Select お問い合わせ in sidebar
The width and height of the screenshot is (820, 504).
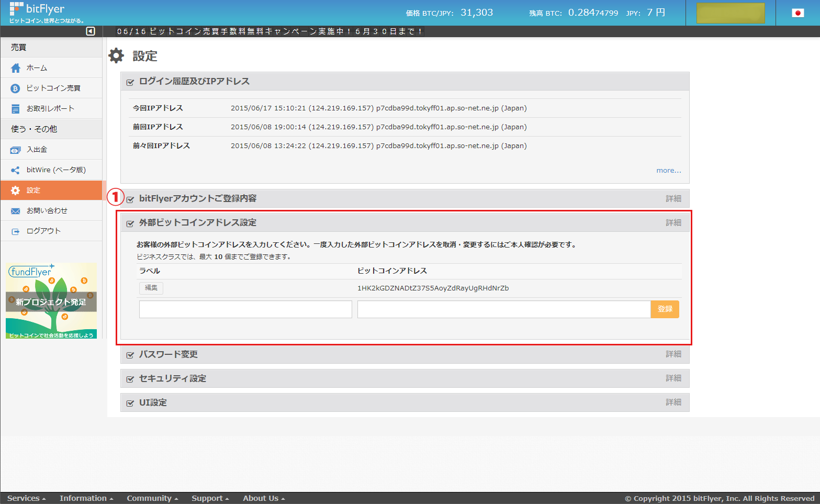51,211
